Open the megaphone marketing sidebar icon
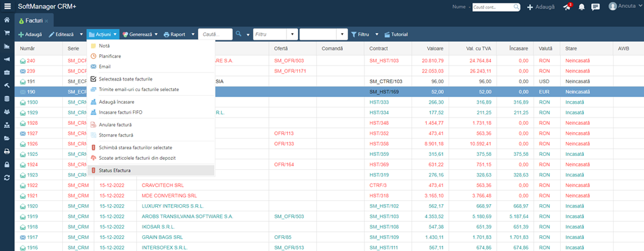This screenshot has height=251, width=644. tap(7, 59)
